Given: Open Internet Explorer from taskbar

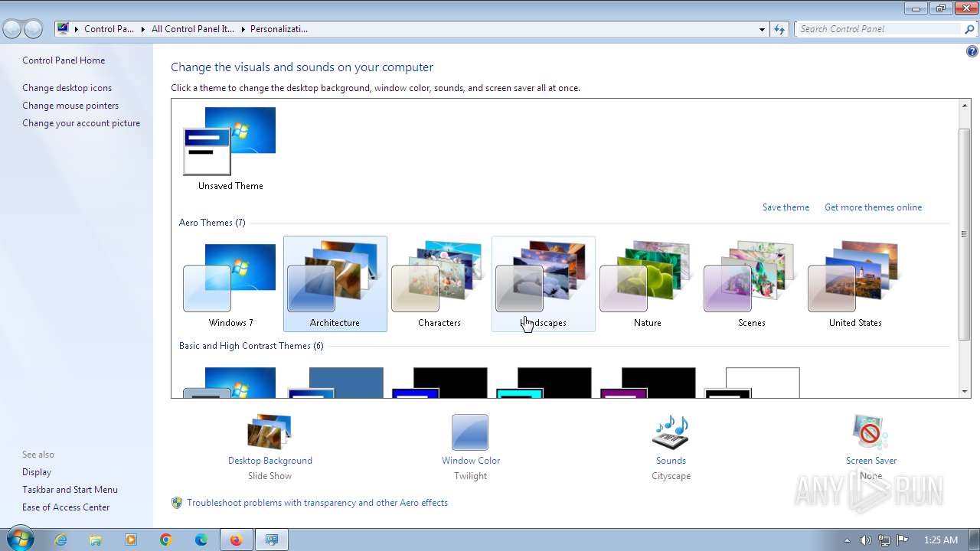Looking at the screenshot, I should pos(60,540).
